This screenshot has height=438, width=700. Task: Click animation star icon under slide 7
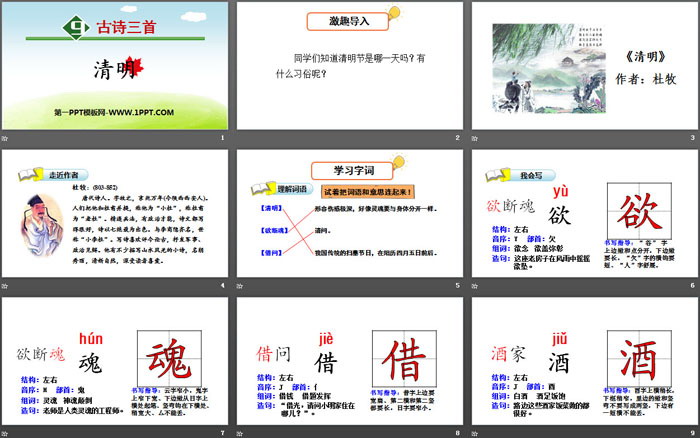pyautogui.click(x=5, y=434)
